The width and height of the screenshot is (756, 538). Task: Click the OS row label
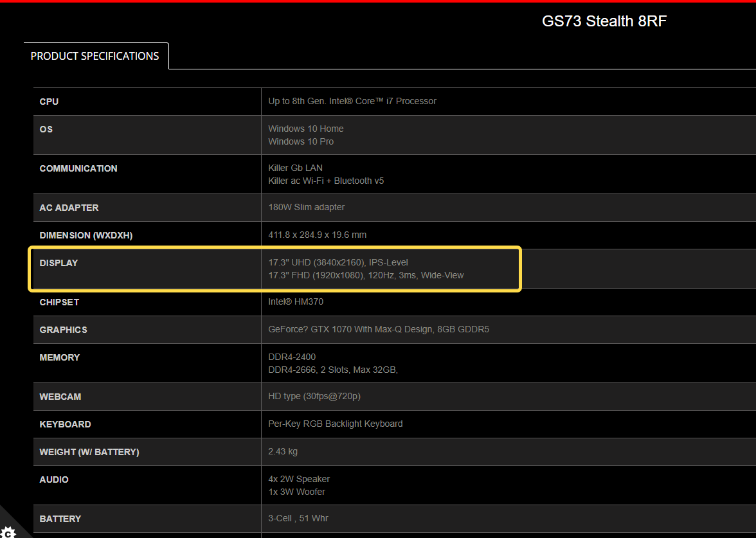[x=46, y=129]
